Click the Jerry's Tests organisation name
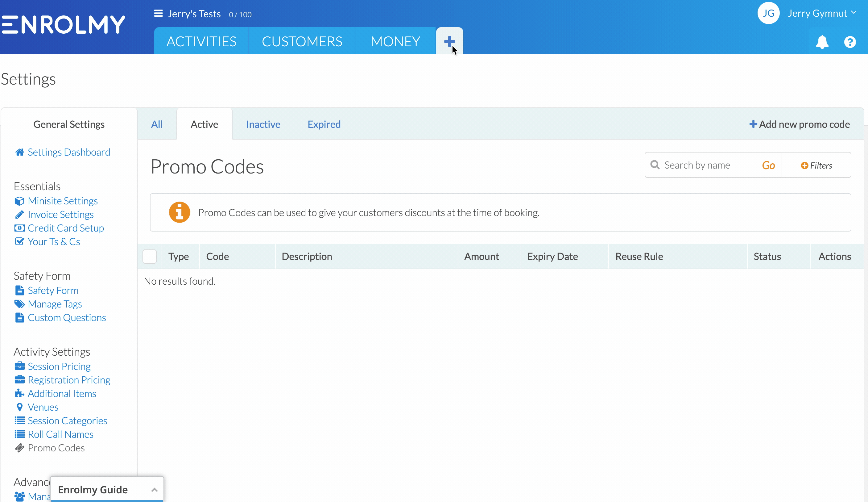The width and height of the screenshot is (868, 502). click(x=194, y=14)
